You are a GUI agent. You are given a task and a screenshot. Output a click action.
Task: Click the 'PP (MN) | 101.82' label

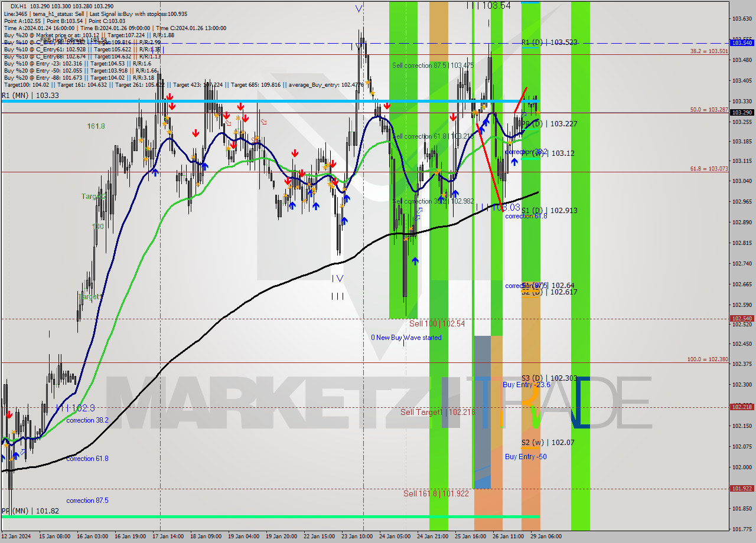tap(30, 511)
